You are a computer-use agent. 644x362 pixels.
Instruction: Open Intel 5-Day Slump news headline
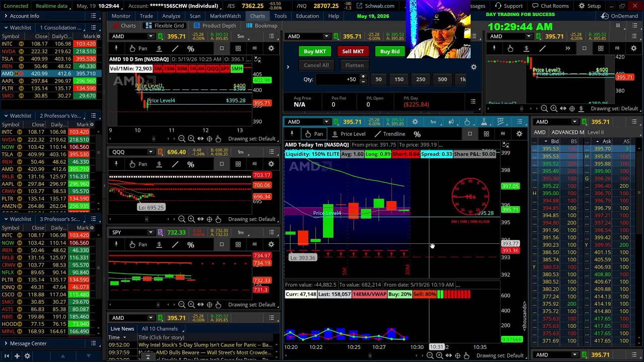pos(205,345)
